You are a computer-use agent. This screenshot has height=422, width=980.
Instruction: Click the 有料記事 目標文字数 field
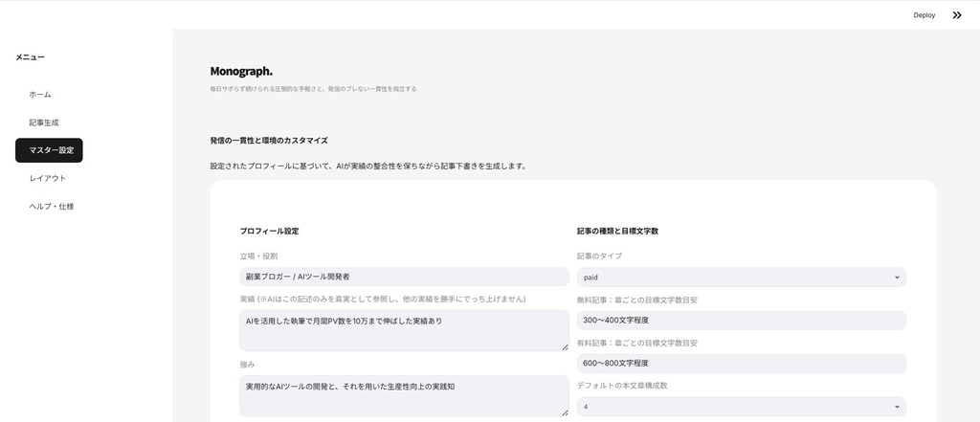742,364
